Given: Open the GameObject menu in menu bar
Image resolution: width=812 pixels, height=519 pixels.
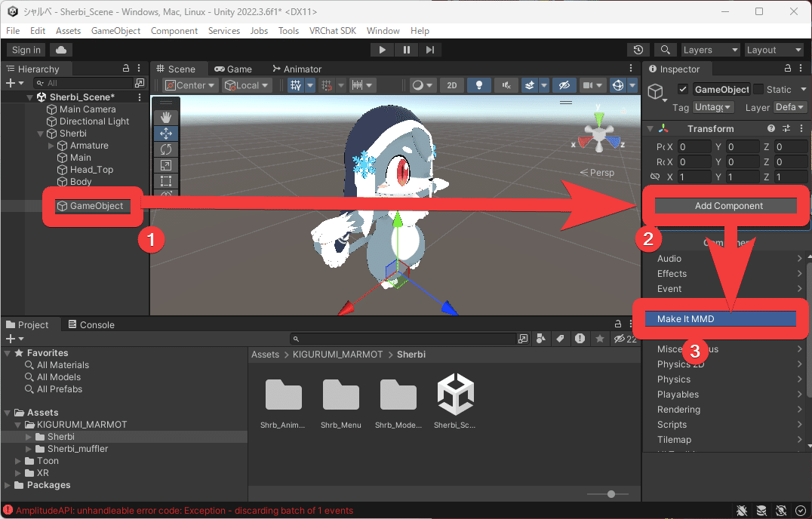Looking at the screenshot, I should pyautogui.click(x=115, y=30).
